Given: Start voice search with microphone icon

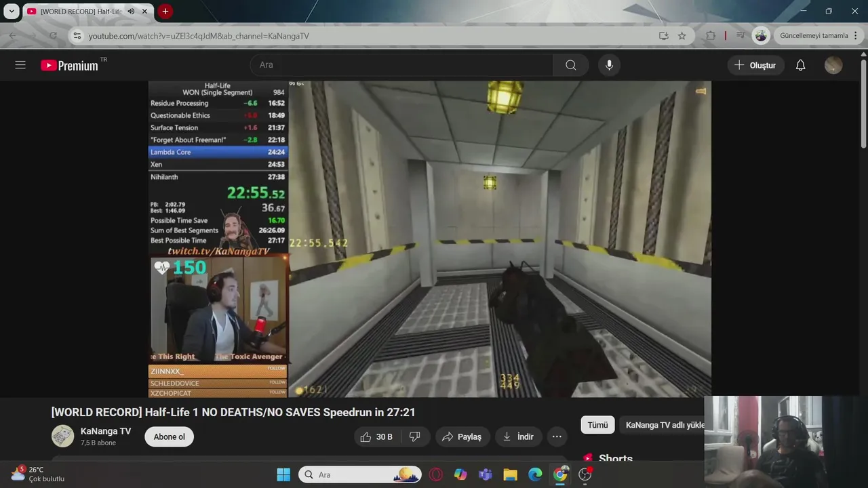Looking at the screenshot, I should 609,65.
